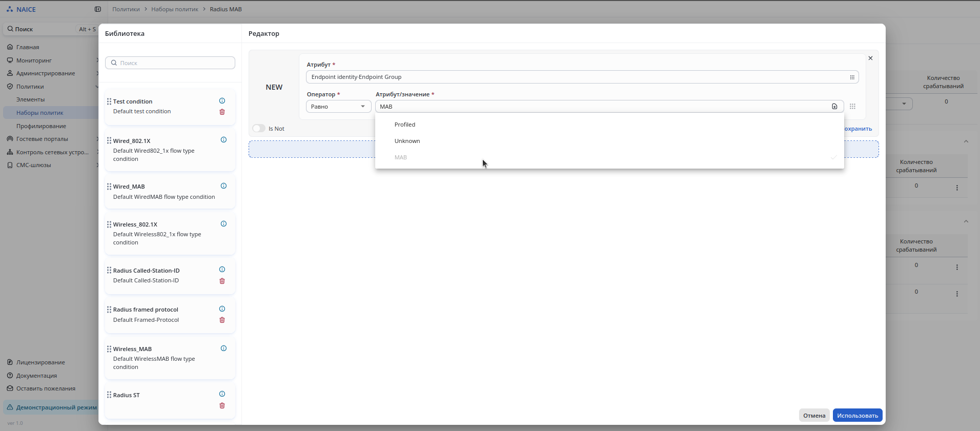The height and width of the screenshot is (431, 980).
Task: Open Оставить пожелания link
Action: (46, 388)
